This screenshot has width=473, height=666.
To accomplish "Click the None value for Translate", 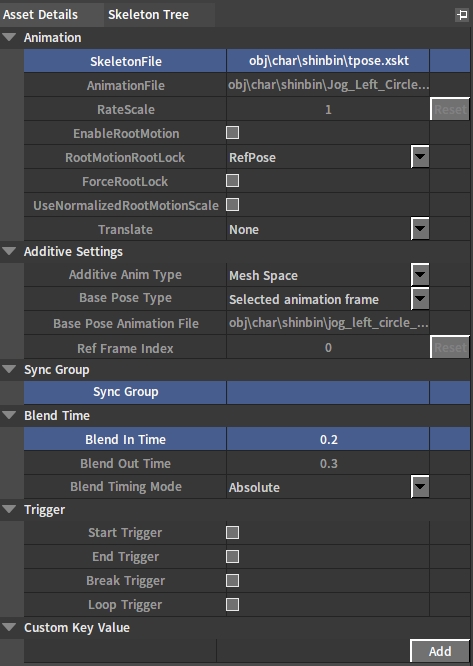I will [244, 230].
